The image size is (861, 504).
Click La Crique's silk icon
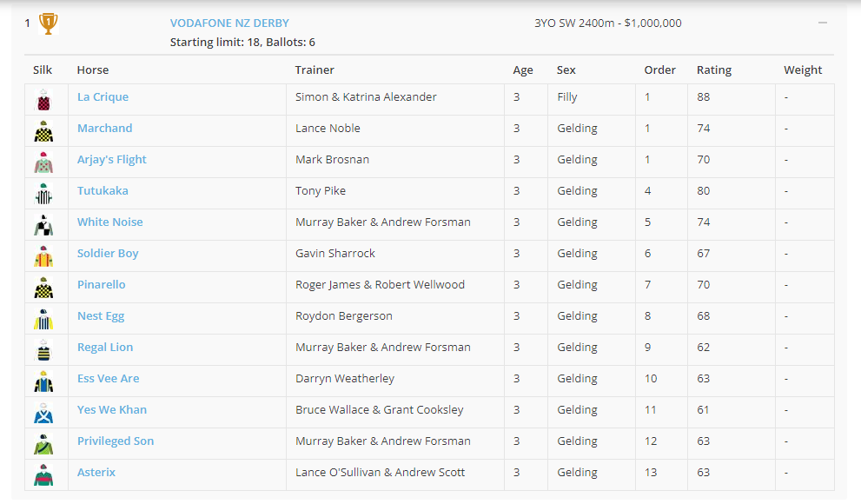(43, 100)
